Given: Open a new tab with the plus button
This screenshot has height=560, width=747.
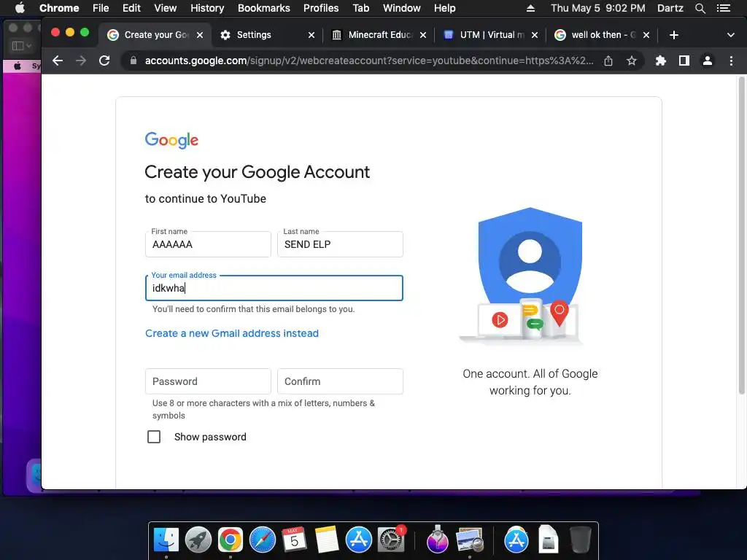Looking at the screenshot, I should coord(673,35).
